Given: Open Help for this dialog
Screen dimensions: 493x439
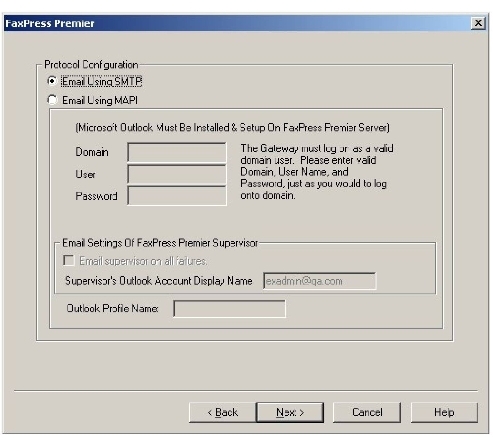Looking at the screenshot, I should tap(444, 412).
